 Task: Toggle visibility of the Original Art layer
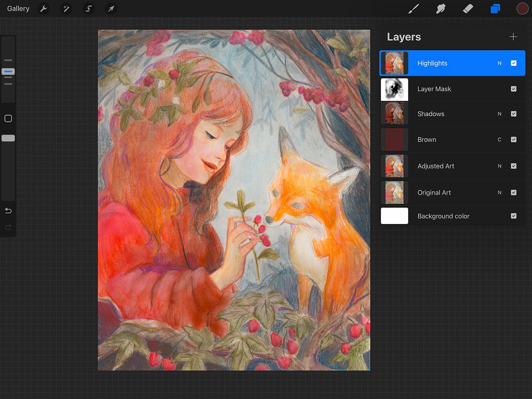(x=514, y=192)
